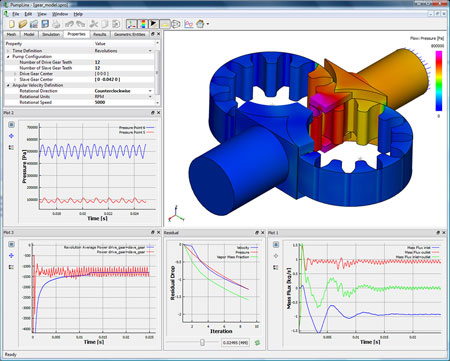
Task: Click the black play arrow toolbar icon
Action: [x=154, y=24]
